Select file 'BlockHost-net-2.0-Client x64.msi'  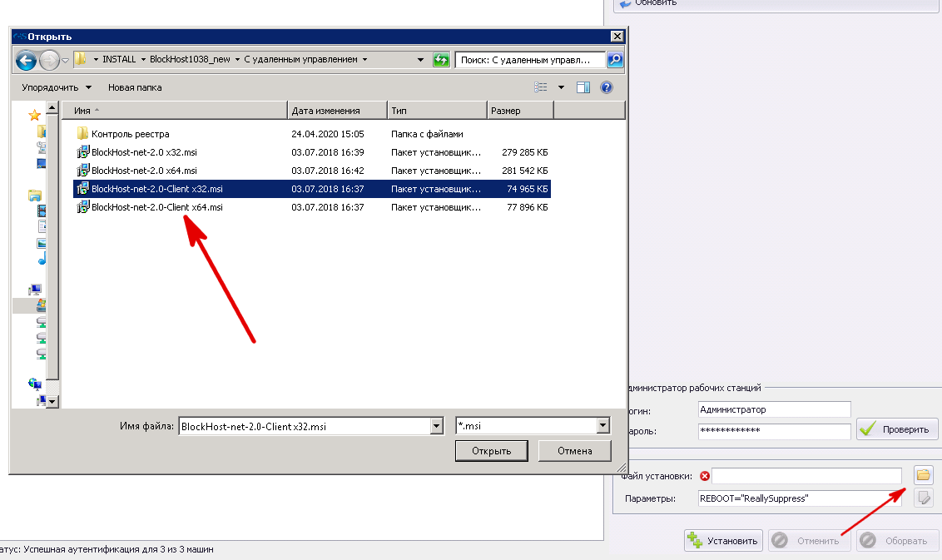pyautogui.click(x=312, y=207)
